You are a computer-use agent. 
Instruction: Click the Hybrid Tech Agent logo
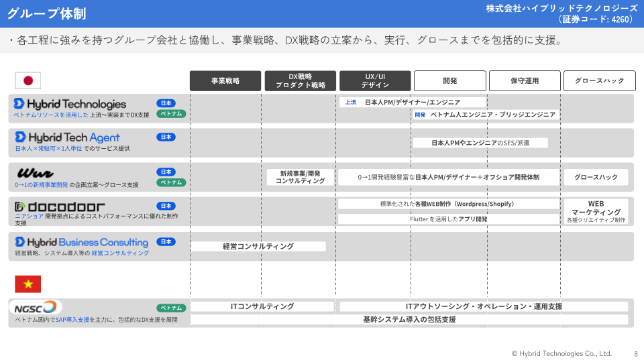pyautogui.click(x=67, y=137)
